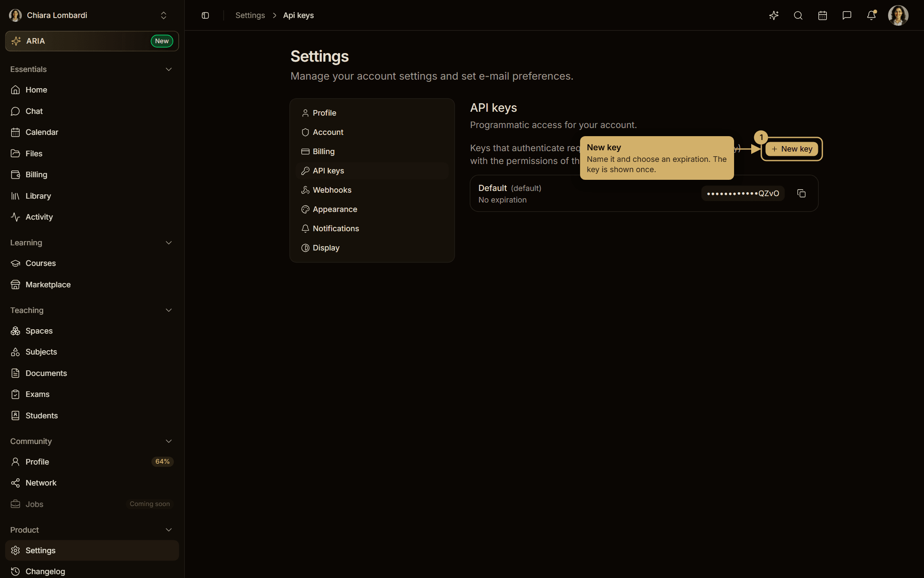Open notifications bell icon

click(871, 15)
